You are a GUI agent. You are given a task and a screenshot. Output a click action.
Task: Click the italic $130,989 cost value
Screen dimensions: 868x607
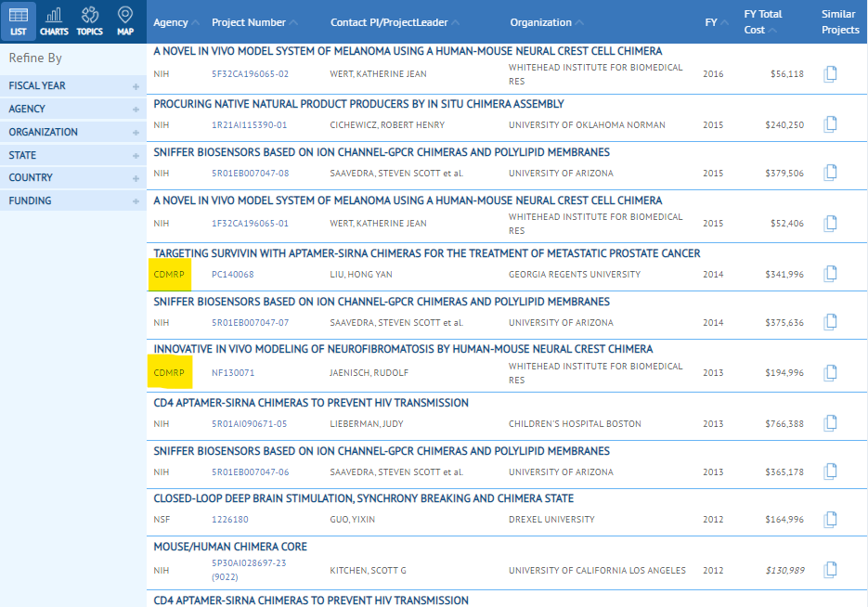pos(785,571)
